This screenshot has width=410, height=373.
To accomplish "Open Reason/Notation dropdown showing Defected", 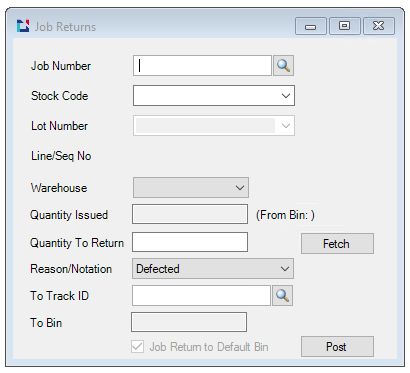I will (x=213, y=269).
